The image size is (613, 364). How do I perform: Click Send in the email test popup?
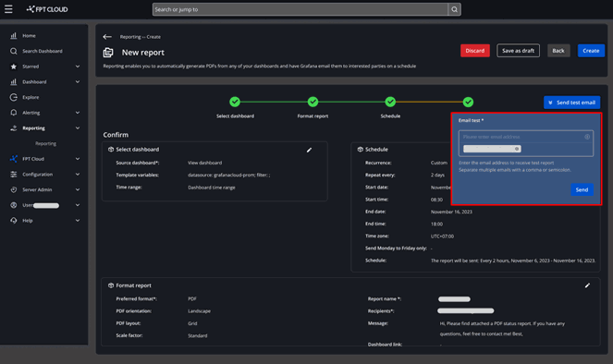tap(582, 189)
